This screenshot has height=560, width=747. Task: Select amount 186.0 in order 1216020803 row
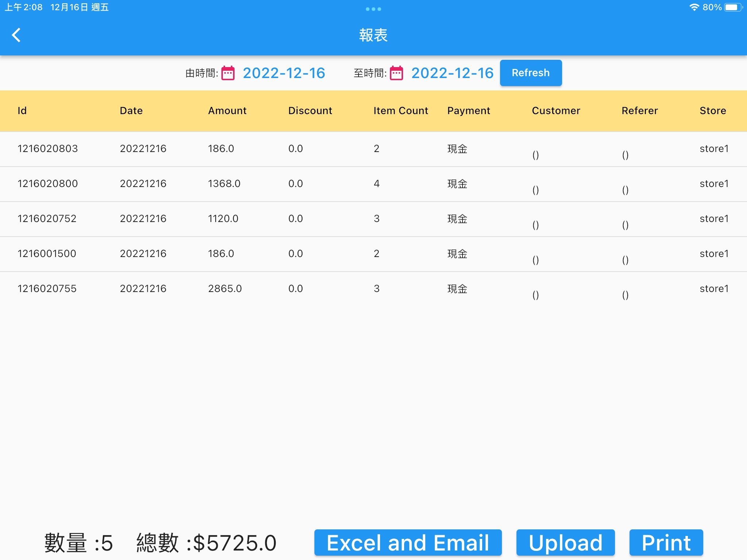221,149
